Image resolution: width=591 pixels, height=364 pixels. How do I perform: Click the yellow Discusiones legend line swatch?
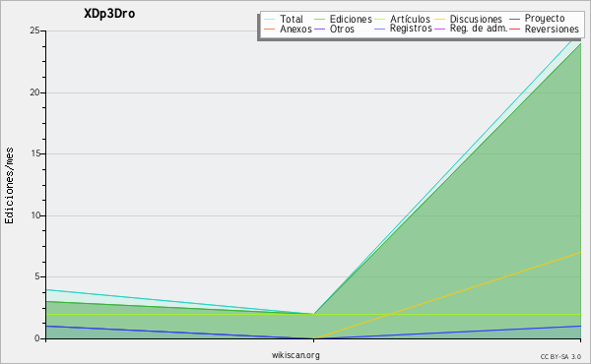pos(440,20)
